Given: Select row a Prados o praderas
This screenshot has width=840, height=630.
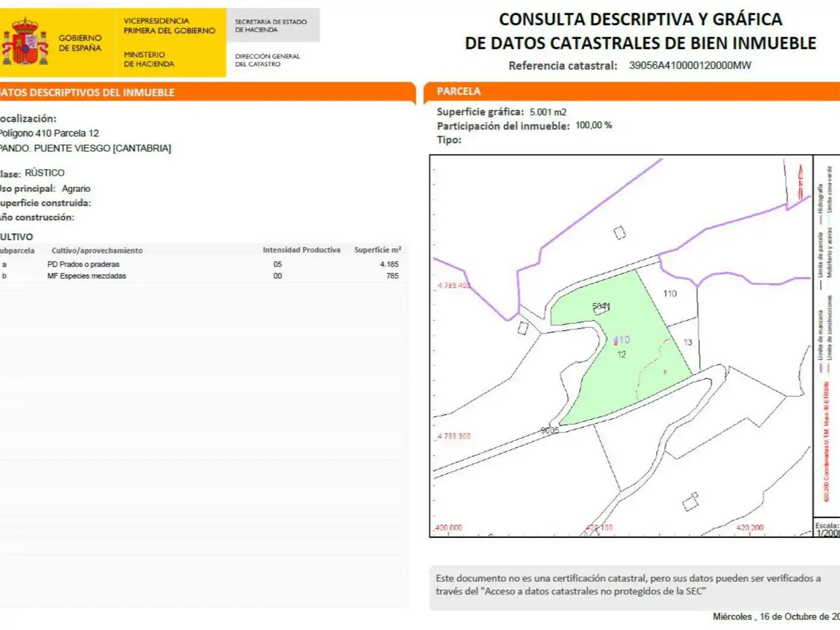Looking at the screenshot, I should click(201, 264).
